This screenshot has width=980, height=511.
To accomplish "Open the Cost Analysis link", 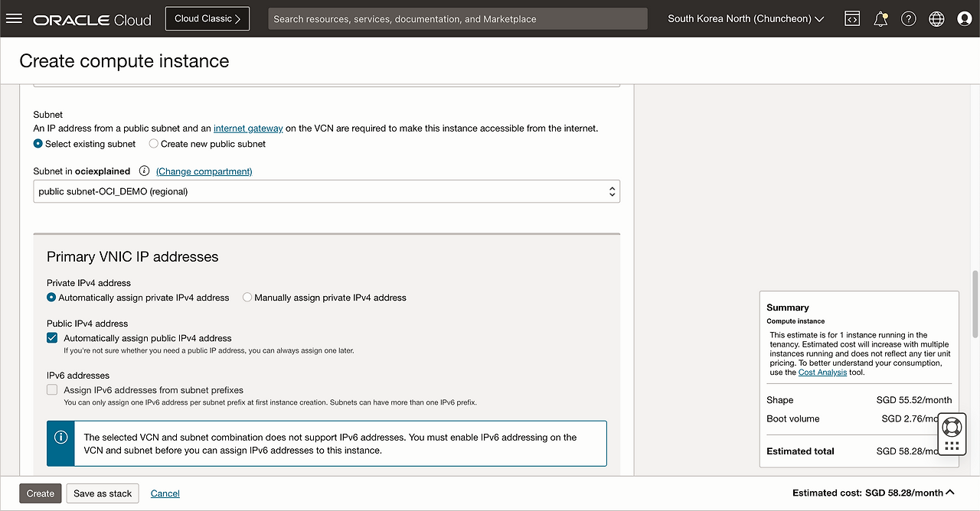I will [822, 373].
